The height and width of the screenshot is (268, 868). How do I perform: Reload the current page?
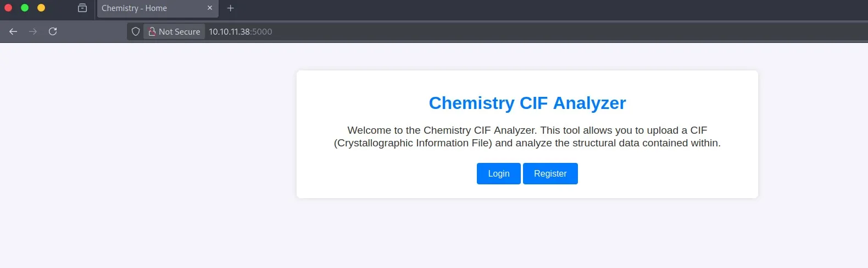pos(53,31)
